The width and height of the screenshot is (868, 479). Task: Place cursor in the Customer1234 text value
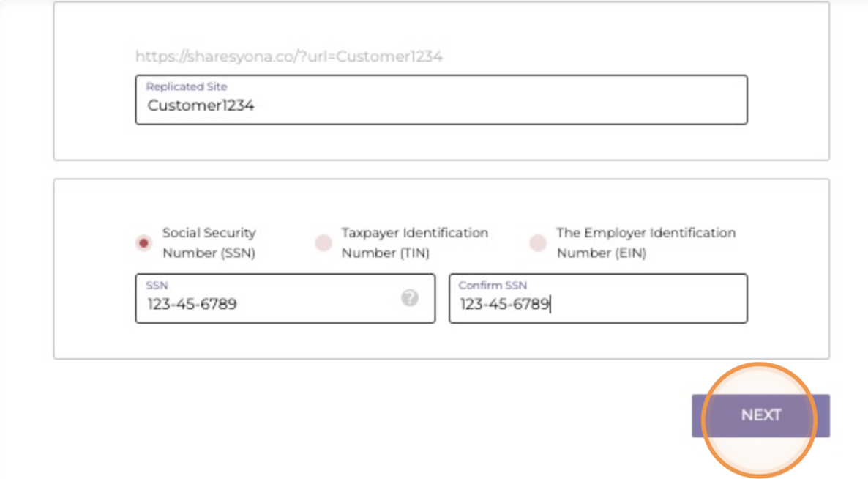coord(201,105)
